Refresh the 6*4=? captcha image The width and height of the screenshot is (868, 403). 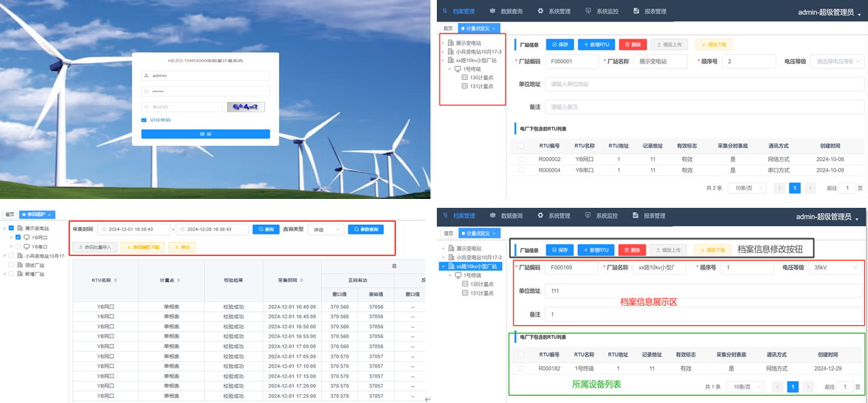click(x=246, y=107)
